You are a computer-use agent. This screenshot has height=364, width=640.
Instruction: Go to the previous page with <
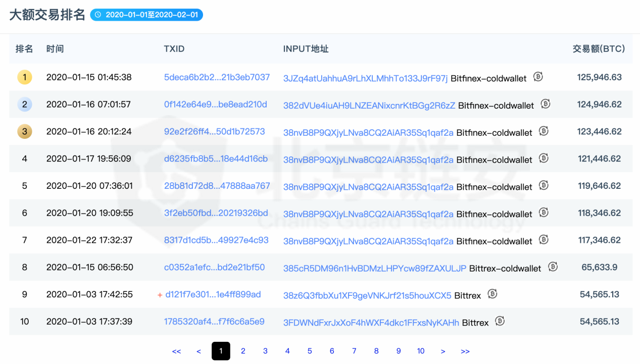coord(199,351)
